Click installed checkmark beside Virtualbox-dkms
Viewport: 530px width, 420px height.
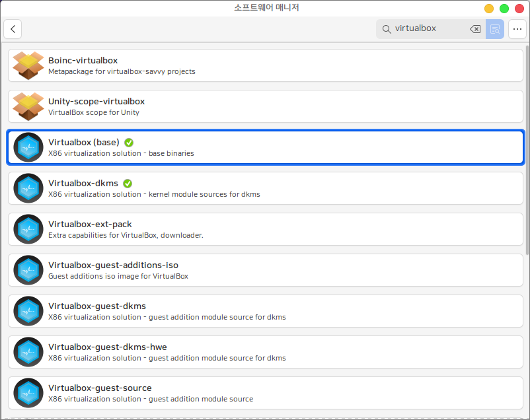[128, 183]
